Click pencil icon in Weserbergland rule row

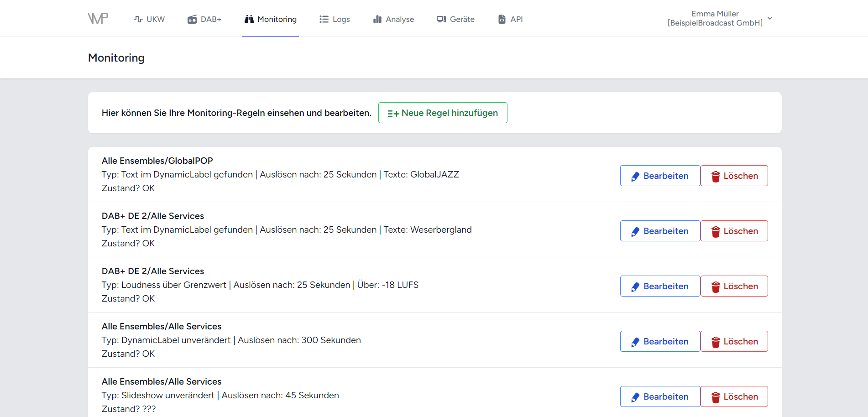(x=635, y=232)
